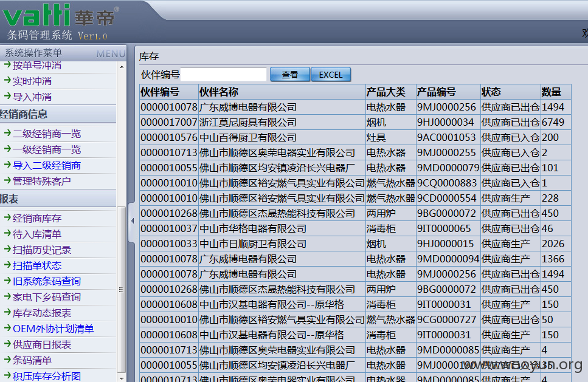Open 导入二级经销商 link
Viewport: 588px width, 382px height.
point(47,166)
